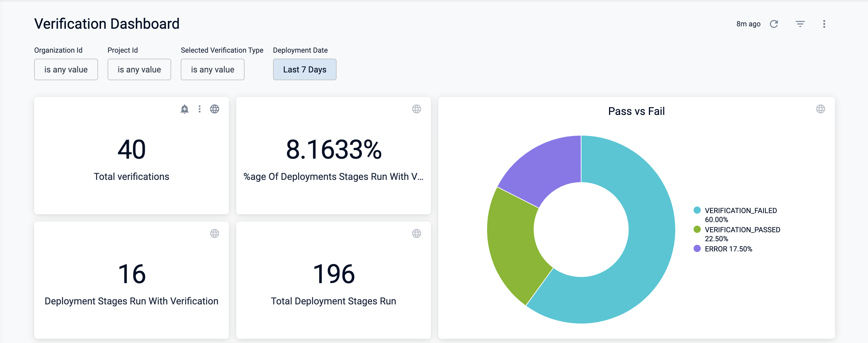868x343 pixels.
Task: Open Selected Verification Type filter
Action: coord(212,69)
